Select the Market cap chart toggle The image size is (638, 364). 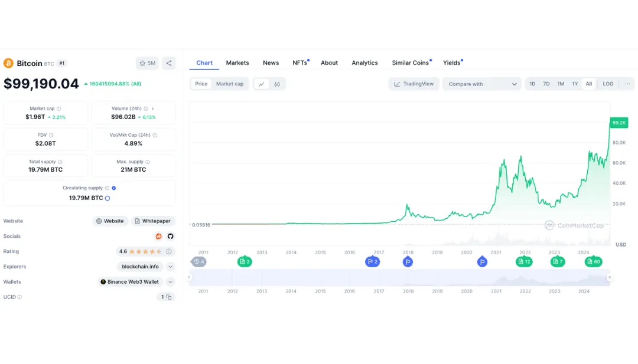click(x=230, y=84)
